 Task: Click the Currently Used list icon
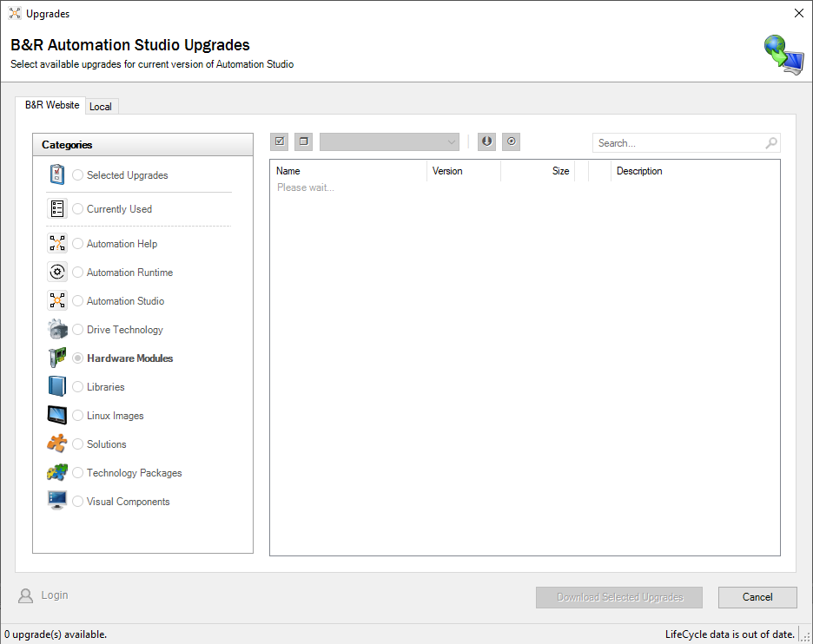click(x=57, y=209)
